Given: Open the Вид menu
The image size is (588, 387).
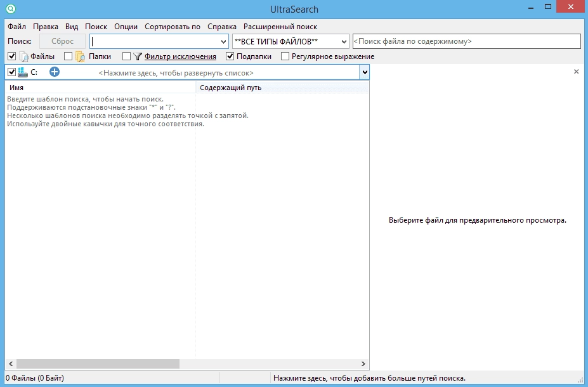Looking at the screenshot, I should click(x=72, y=27).
